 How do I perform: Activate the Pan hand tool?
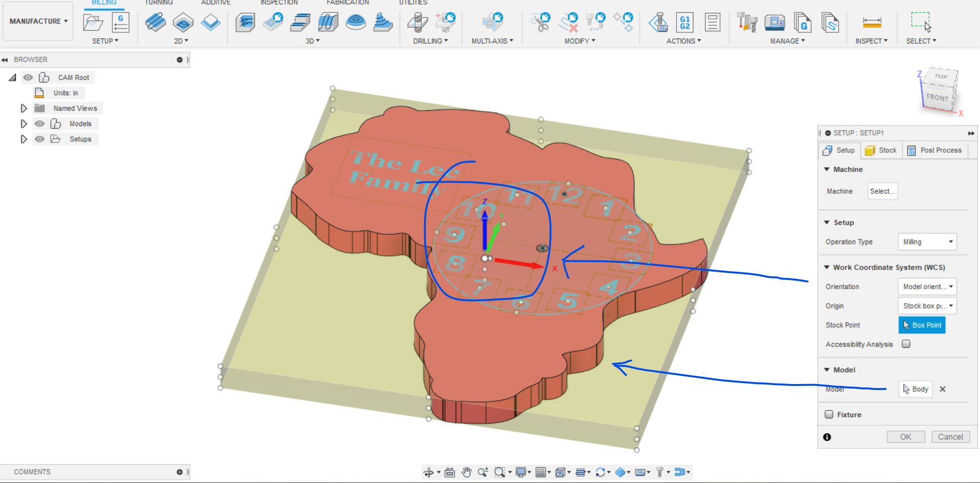click(466, 472)
